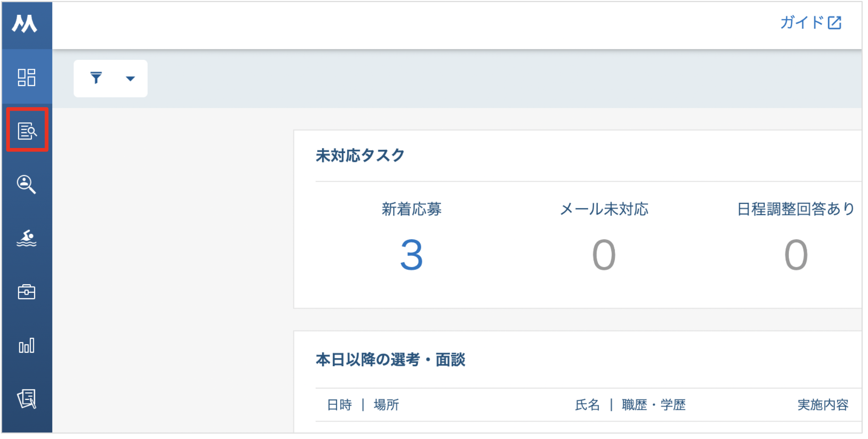Click the 日時 column header
The height and width of the screenshot is (439, 868).
click(x=340, y=405)
